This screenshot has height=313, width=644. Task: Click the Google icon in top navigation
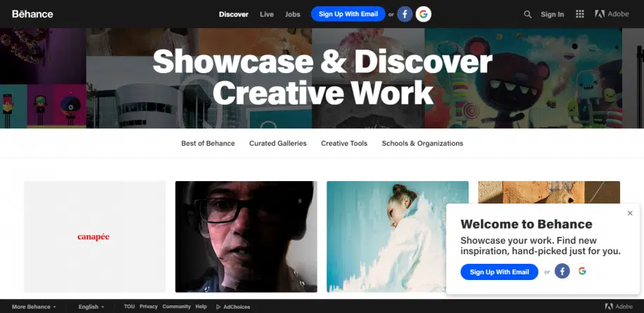coord(423,14)
